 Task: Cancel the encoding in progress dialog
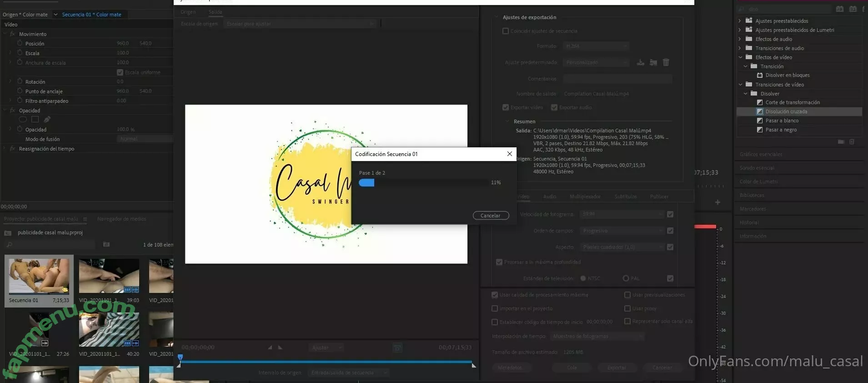pos(491,216)
